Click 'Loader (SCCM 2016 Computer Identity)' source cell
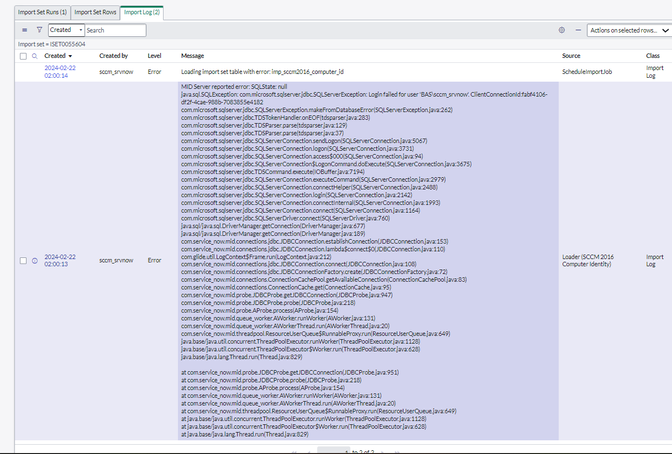The width and height of the screenshot is (672, 454). pyautogui.click(x=588, y=260)
